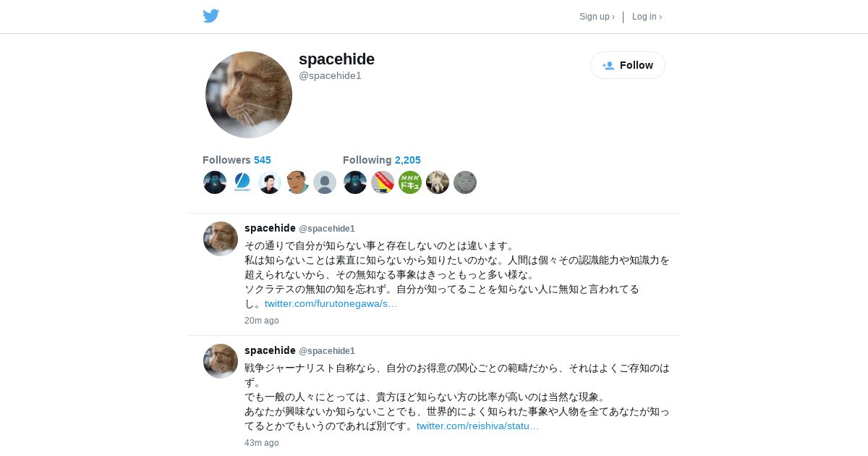This screenshot has width=868, height=456.
Task: Open the large cat profile picture
Action: pyautogui.click(x=249, y=95)
